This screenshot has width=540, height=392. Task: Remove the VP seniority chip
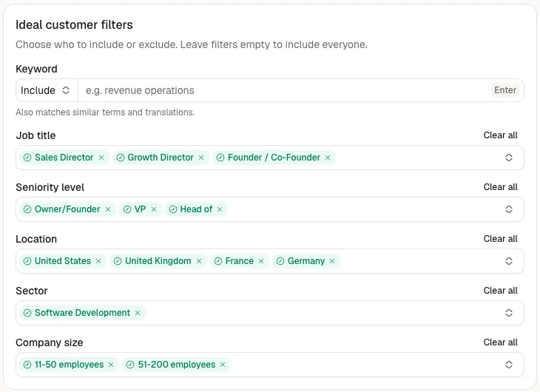pyautogui.click(x=154, y=209)
